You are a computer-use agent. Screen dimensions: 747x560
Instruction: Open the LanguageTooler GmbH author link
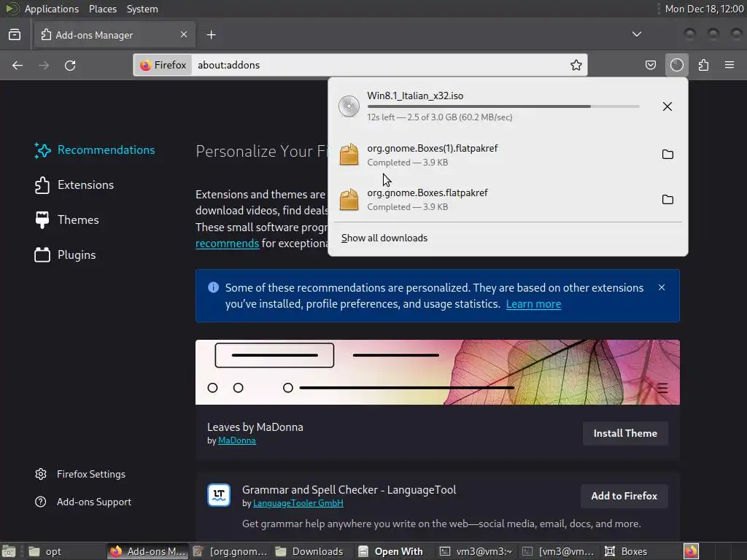[x=298, y=503]
